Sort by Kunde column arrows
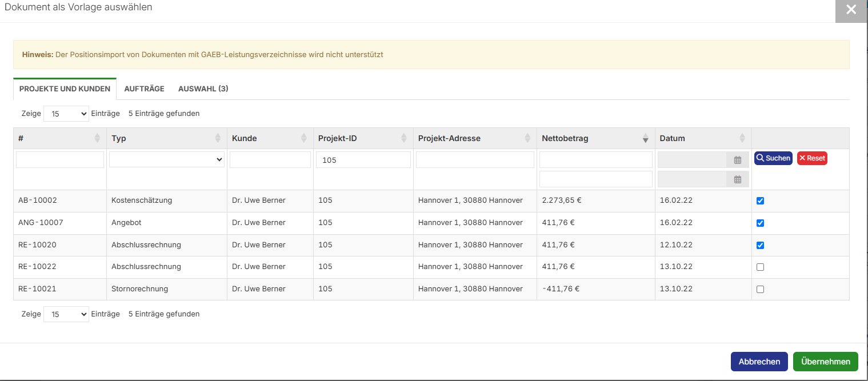Image resolution: width=868 pixels, height=381 pixels. [304, 138]
